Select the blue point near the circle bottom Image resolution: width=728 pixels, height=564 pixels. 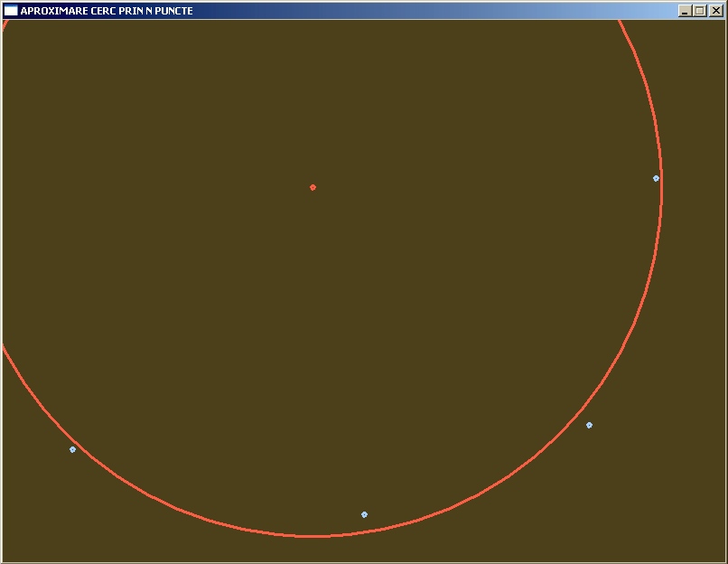point(365,514)
